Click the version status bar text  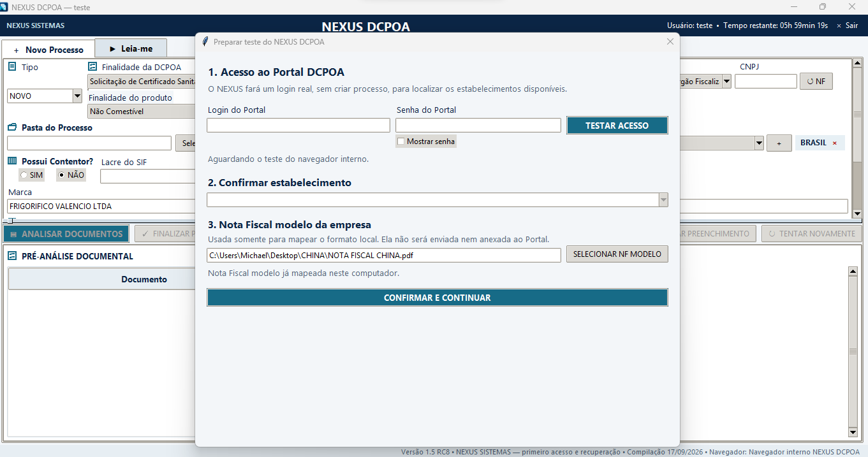[630, 452]
